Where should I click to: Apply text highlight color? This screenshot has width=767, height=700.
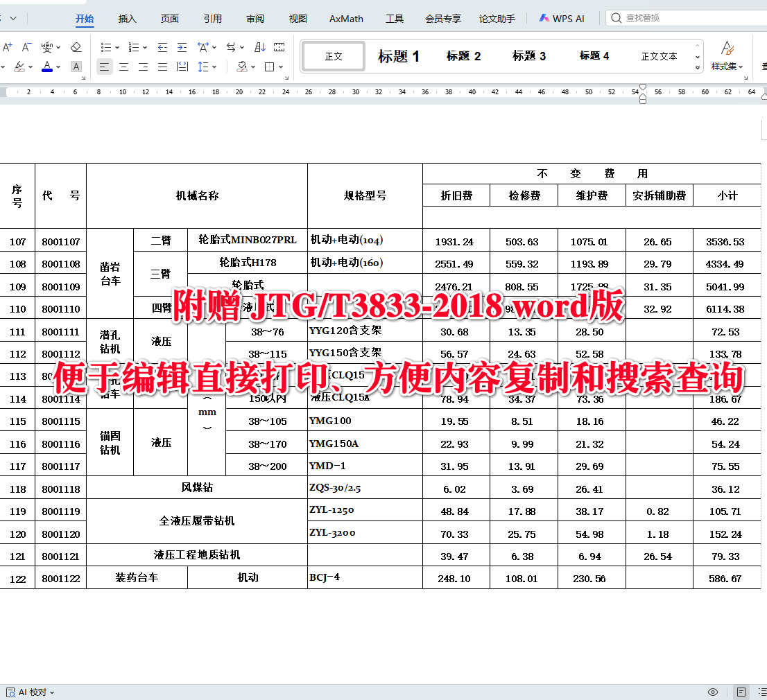coord(19,67)
